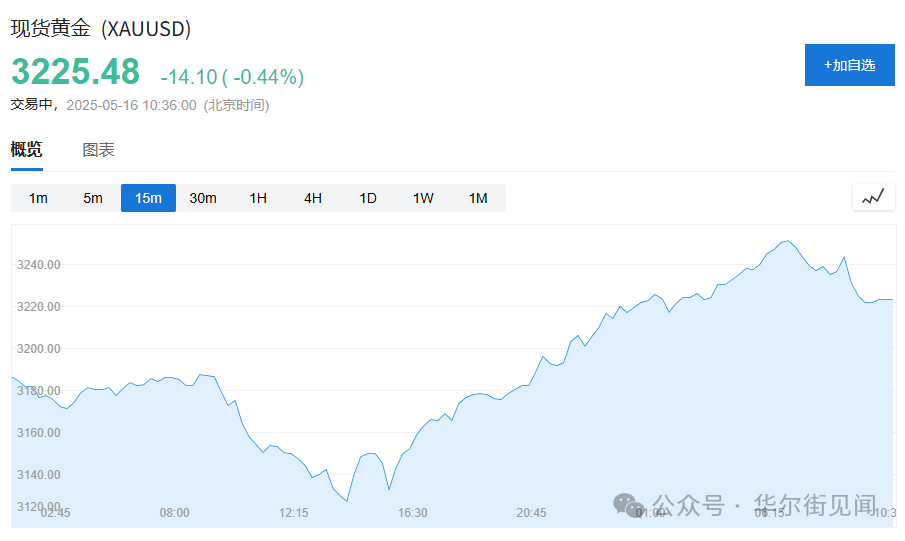
Task: Click the chart peak near 3250
Action: coord(788,241)
